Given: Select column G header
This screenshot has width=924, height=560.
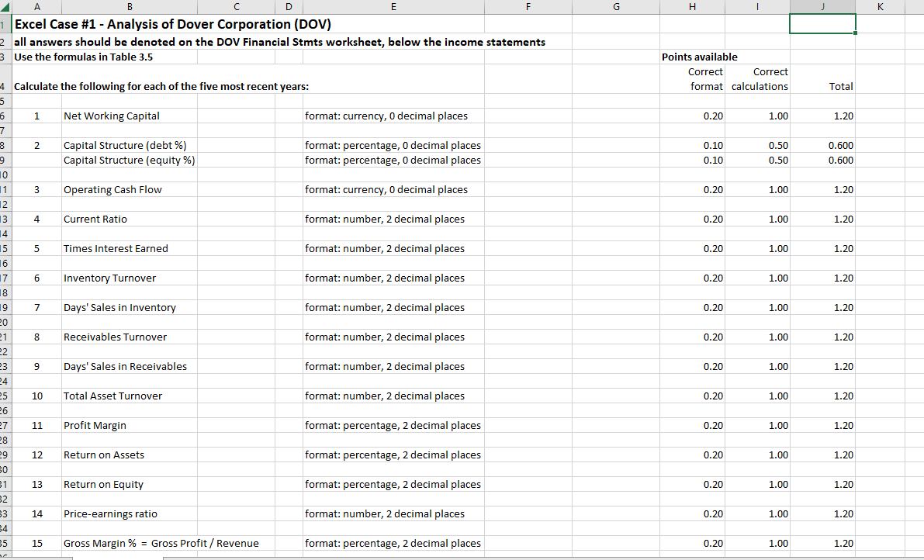Looking at the screenshot, I should 616,7.
